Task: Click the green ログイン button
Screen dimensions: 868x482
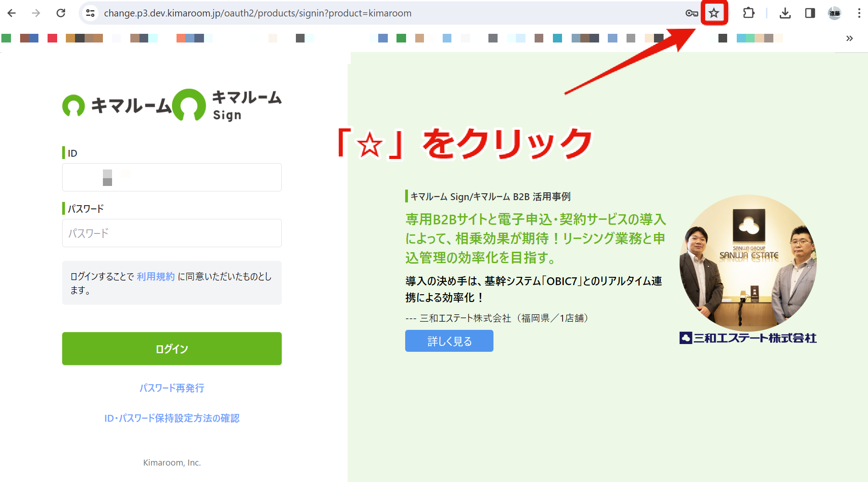Action: tap(172, 349)
